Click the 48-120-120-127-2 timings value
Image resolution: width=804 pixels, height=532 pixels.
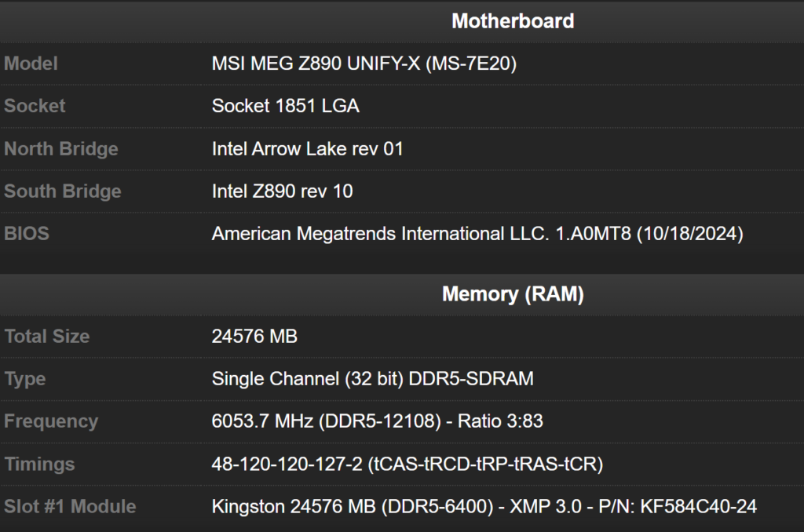[407, 465]
